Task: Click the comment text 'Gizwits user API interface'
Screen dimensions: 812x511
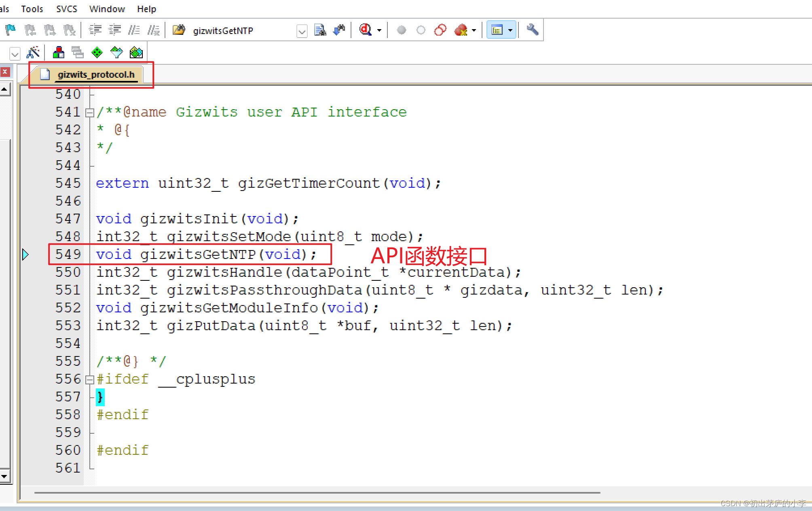Action: [x=291, y=112]
